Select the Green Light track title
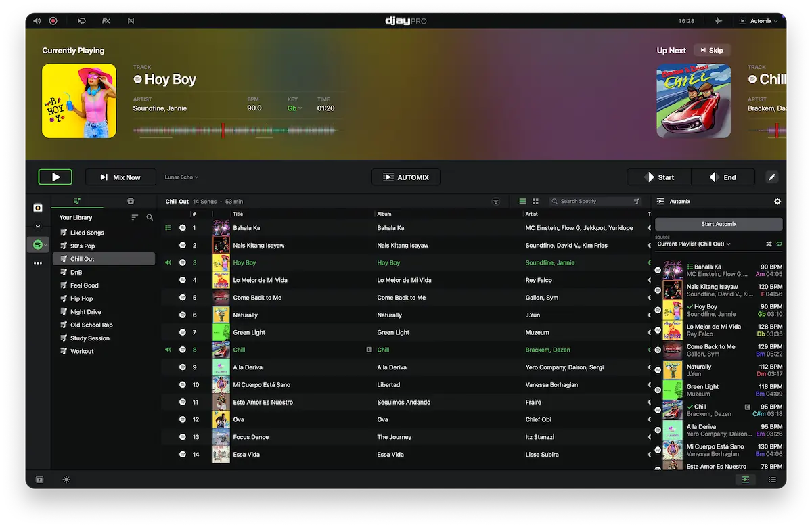This screenshot has height=527, width=812. [x=249, y=333]
